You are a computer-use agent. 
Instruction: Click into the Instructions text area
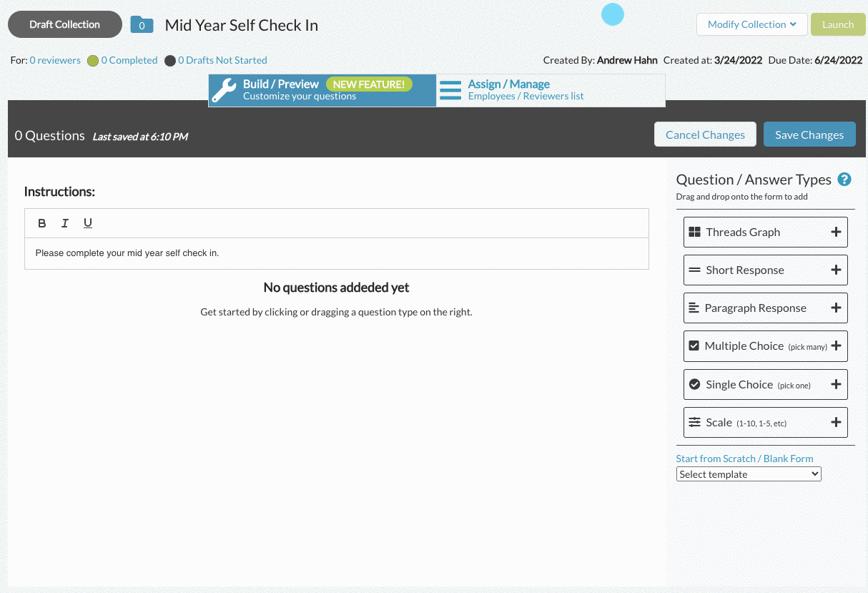[x=337, y=253]
